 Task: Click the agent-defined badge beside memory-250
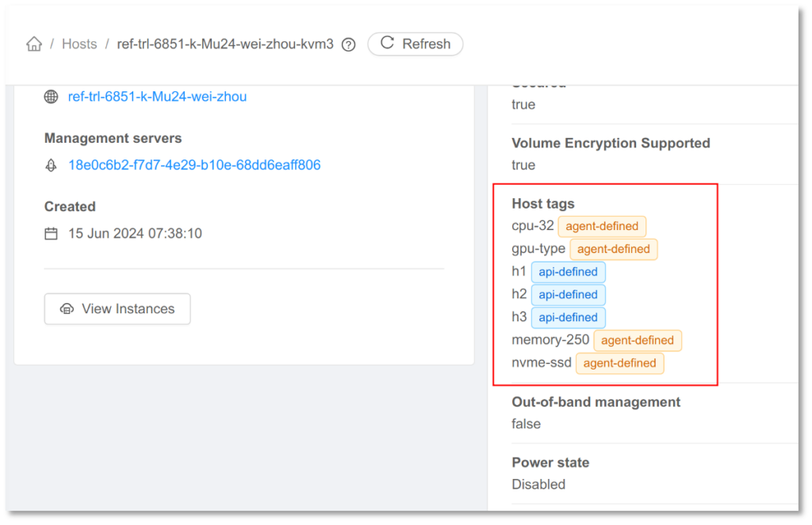(638, 340)
